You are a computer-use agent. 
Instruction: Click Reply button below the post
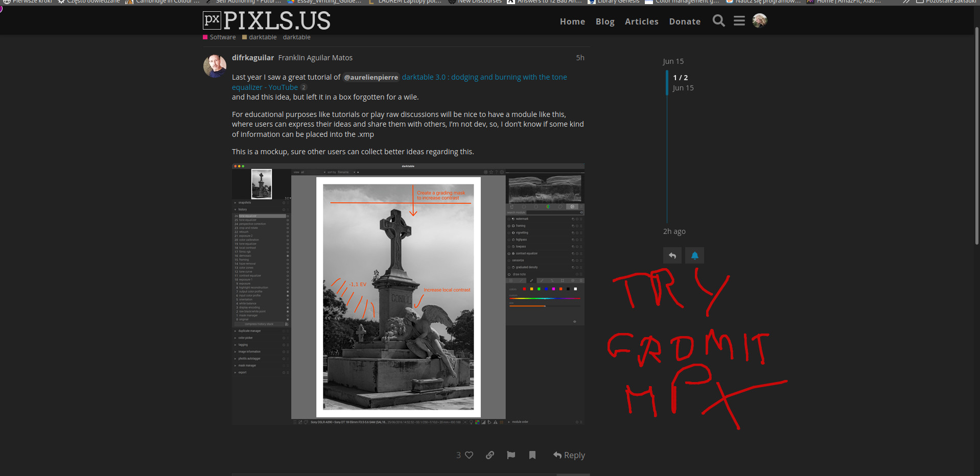pyautogui.click(x=569, y=455)
